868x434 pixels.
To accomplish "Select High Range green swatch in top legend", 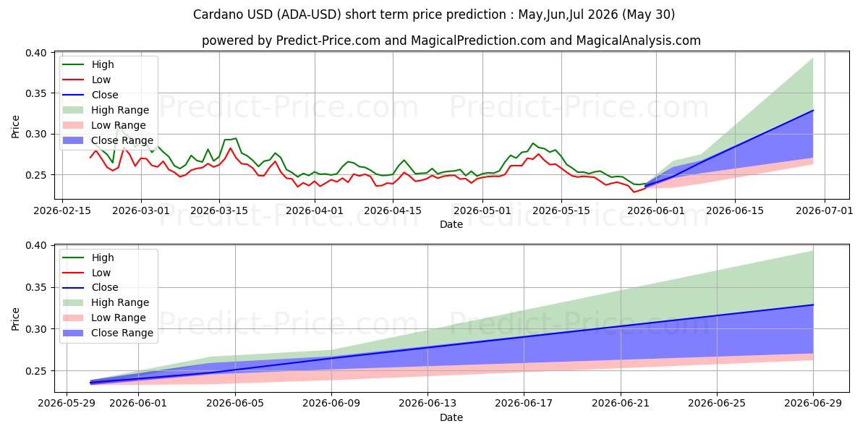I will [x=75, y=111].
